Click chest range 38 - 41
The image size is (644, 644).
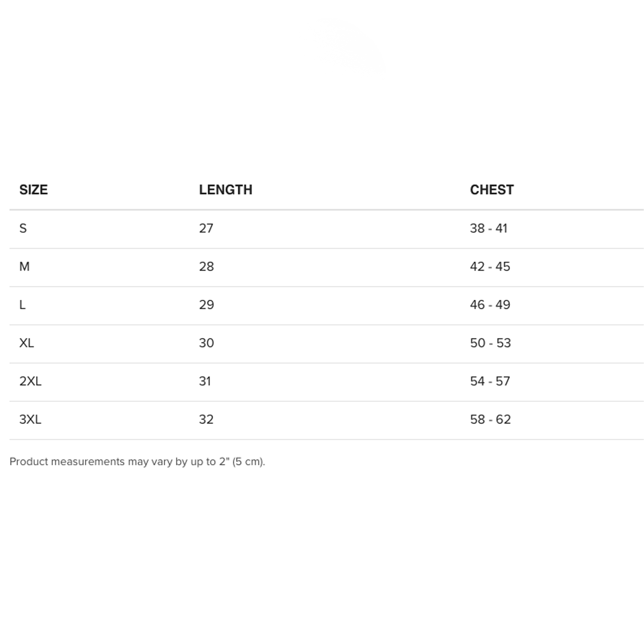pos(489,228)
